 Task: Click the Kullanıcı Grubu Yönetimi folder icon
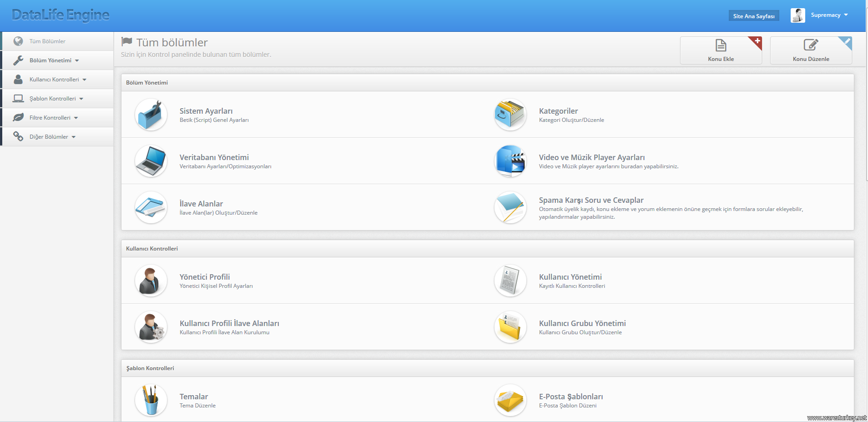point(510,327)
